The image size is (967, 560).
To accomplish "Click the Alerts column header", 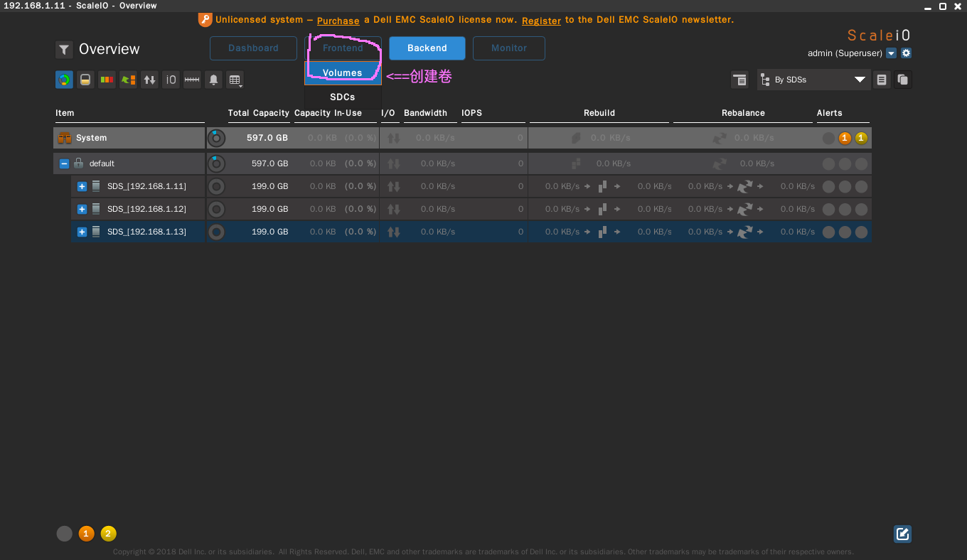I will (829, 113).
